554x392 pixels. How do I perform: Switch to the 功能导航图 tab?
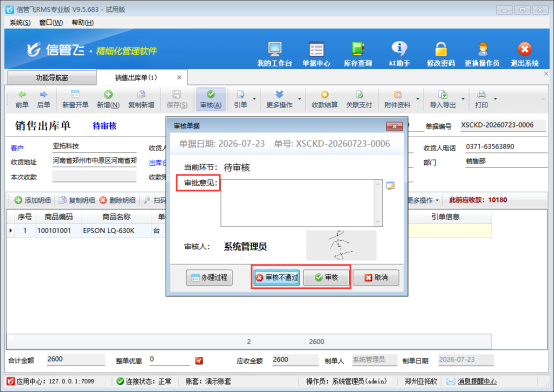click(x=52, y=78)
